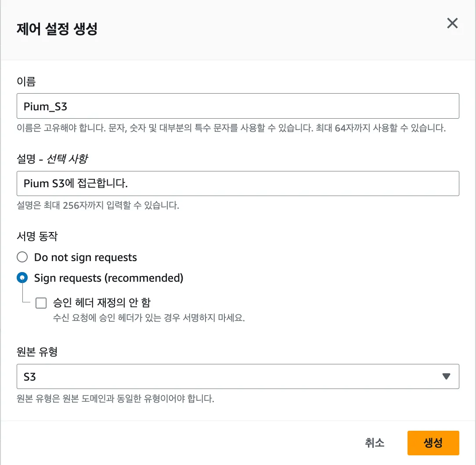Enable the 승인 헤더 재정의 안 함 checkbox
Image resolution: width=476 pixels, height=465 pixels.
[x=41, y=302]
